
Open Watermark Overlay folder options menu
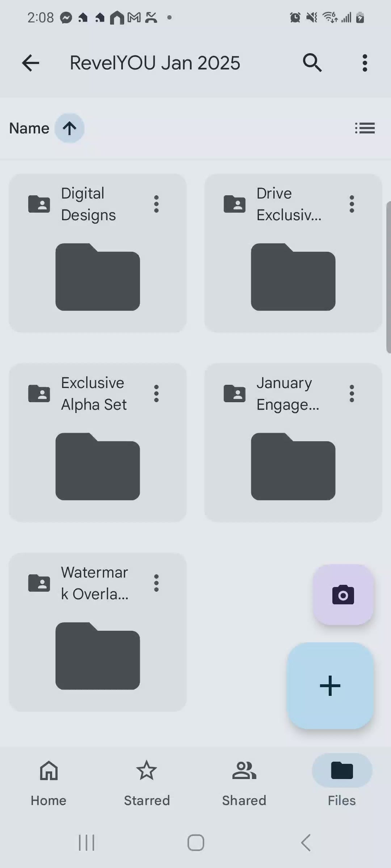click(x=156, y=583)
